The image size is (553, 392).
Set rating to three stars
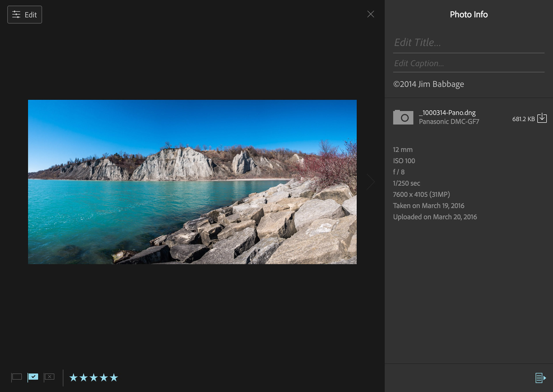[94, 377]
